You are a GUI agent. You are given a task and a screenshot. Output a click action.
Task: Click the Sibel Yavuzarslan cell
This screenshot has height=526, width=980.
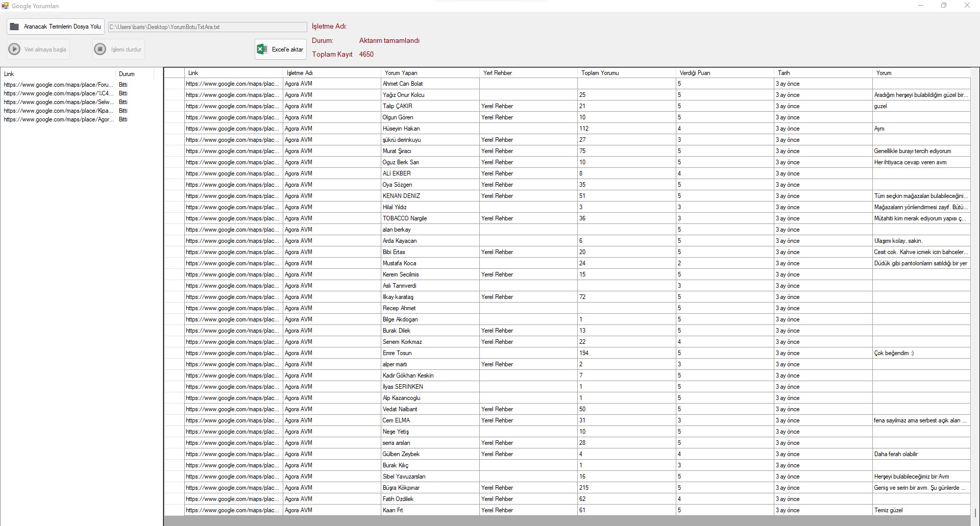click(x=430, y=477)
